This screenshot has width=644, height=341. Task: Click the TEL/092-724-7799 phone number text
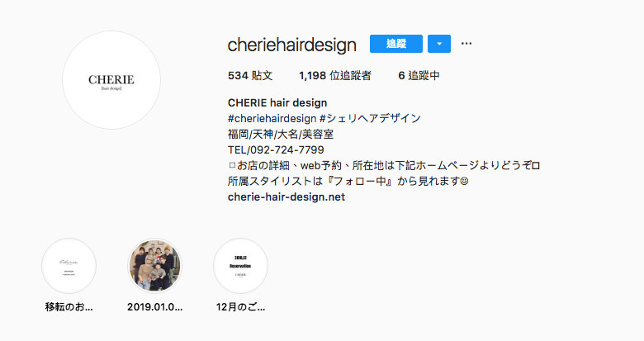click(276, 149)
